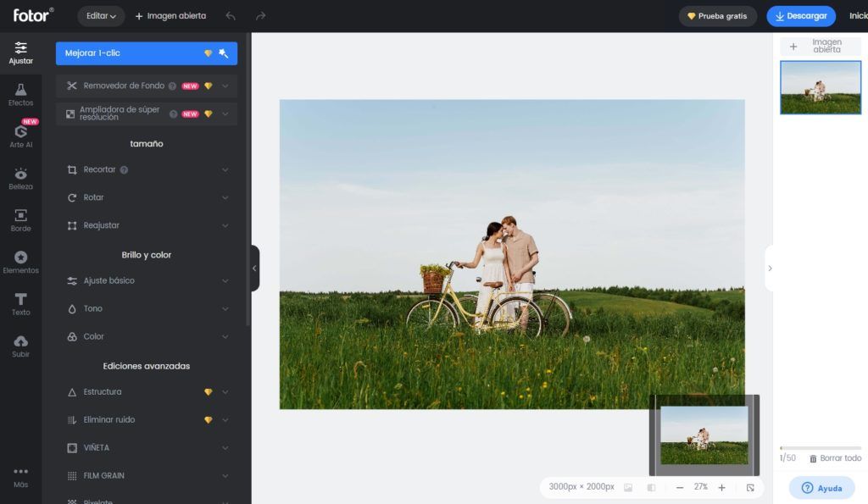Open the Editar dropdown menu
The width and height of the screenshot is (868, 504).
pos(101,16)
